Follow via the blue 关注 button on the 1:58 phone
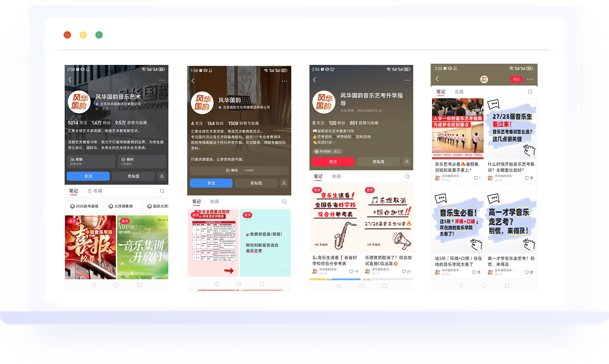Image resolution: width=609 pixels, height=364 pixels. 211,183
